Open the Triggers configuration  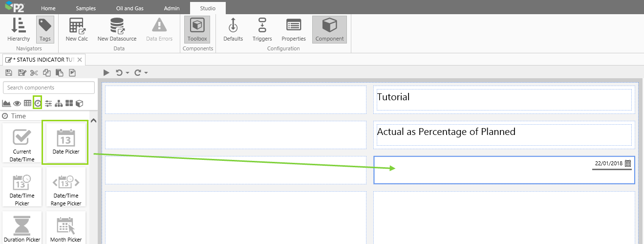click(262, 29)
